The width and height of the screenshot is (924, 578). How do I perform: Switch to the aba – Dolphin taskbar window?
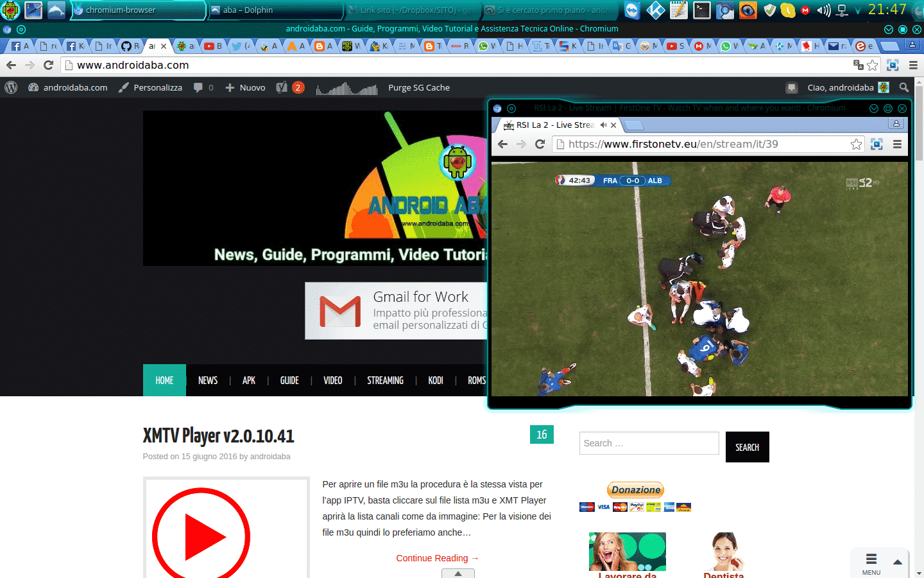click(275, 10)
